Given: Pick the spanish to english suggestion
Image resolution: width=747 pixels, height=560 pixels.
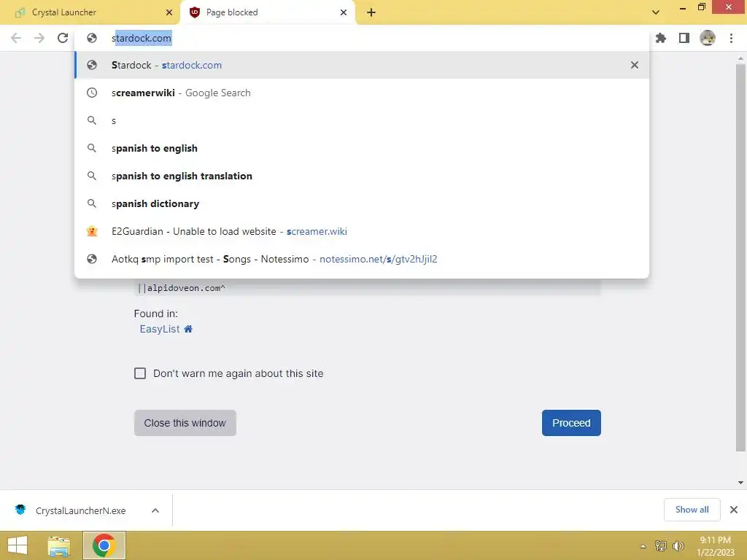Looking at the screenshot, I should 361,148.
